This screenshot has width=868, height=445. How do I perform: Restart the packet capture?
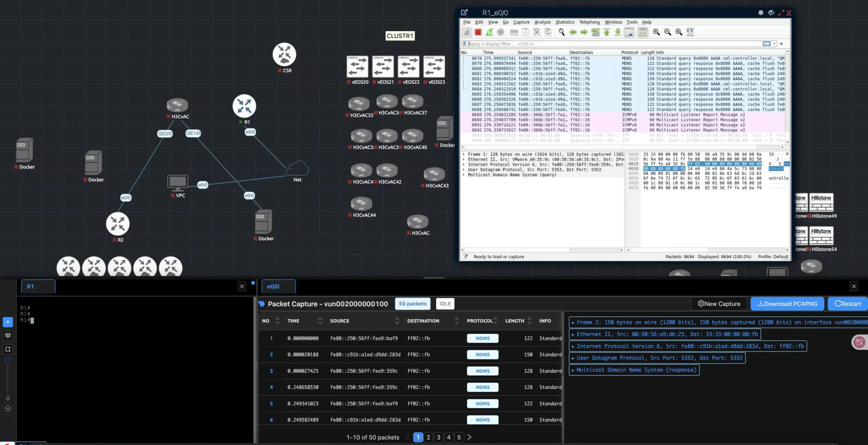tap(848, 304)
